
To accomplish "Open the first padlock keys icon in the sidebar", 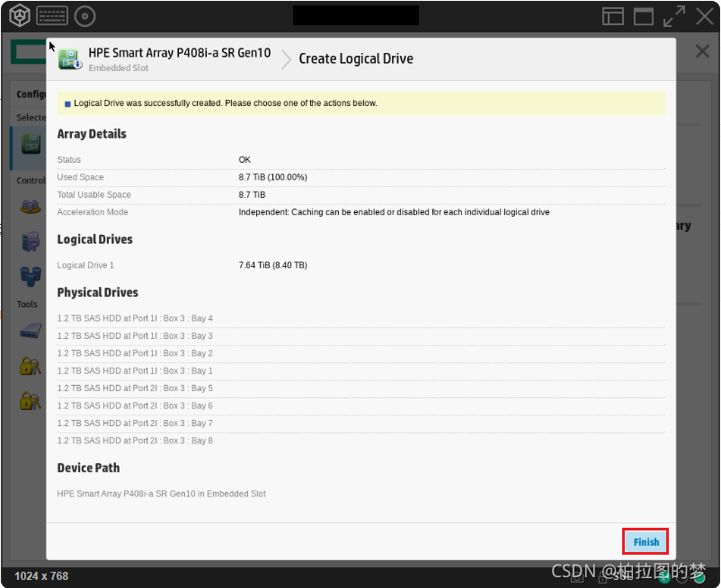I will pyautogui.click(x=31, y=366).
